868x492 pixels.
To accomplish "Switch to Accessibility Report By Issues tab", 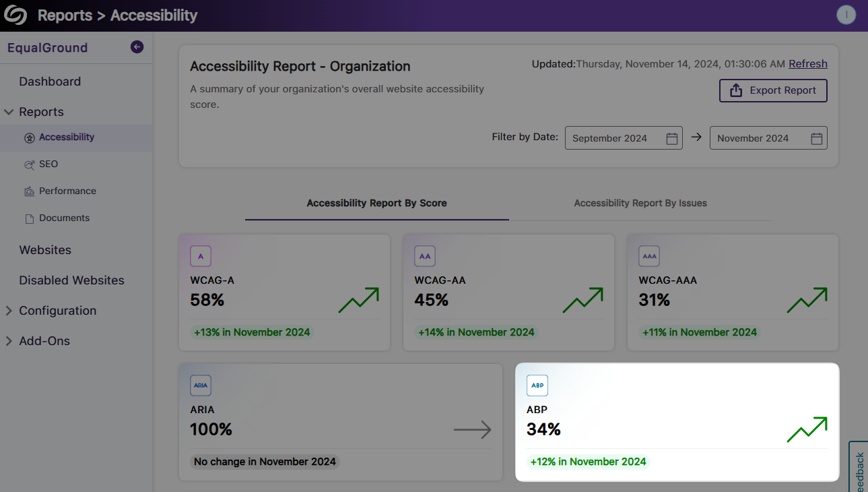I will pyautogui.click(x=640, y=203).
